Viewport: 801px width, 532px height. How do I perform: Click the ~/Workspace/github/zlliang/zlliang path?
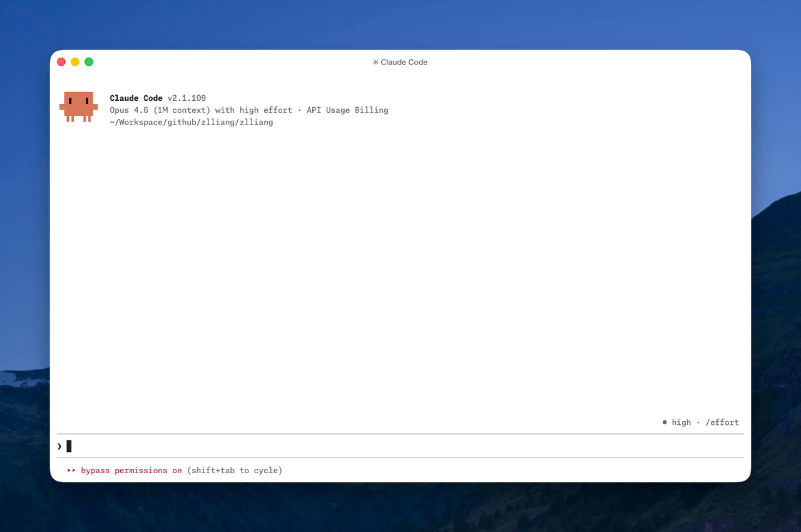(191, 122)
